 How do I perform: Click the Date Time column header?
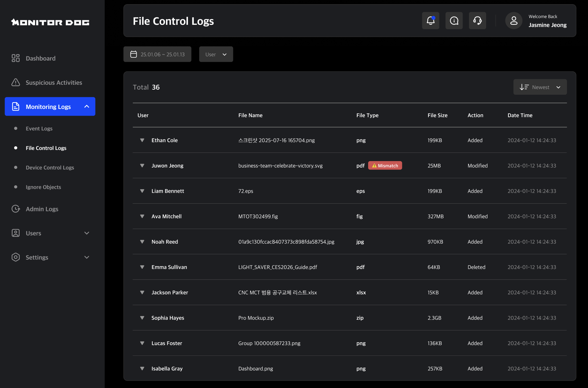tap(520, 115)
